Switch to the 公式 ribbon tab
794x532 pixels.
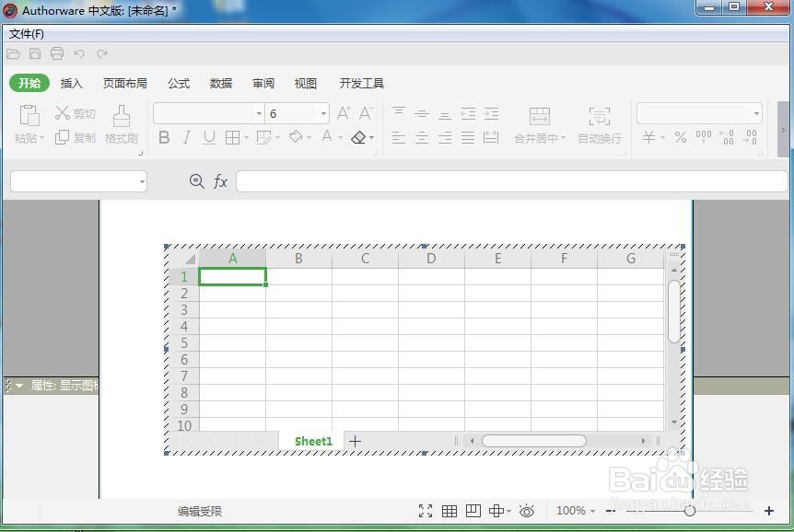point(179,83)
